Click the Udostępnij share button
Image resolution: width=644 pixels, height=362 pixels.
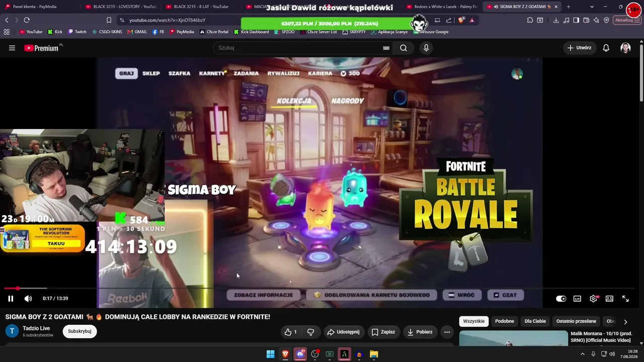click(343, 332)
